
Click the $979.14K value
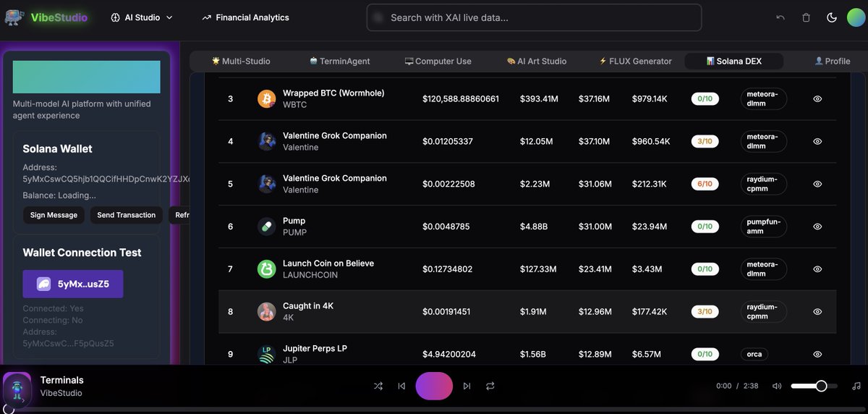650,98
